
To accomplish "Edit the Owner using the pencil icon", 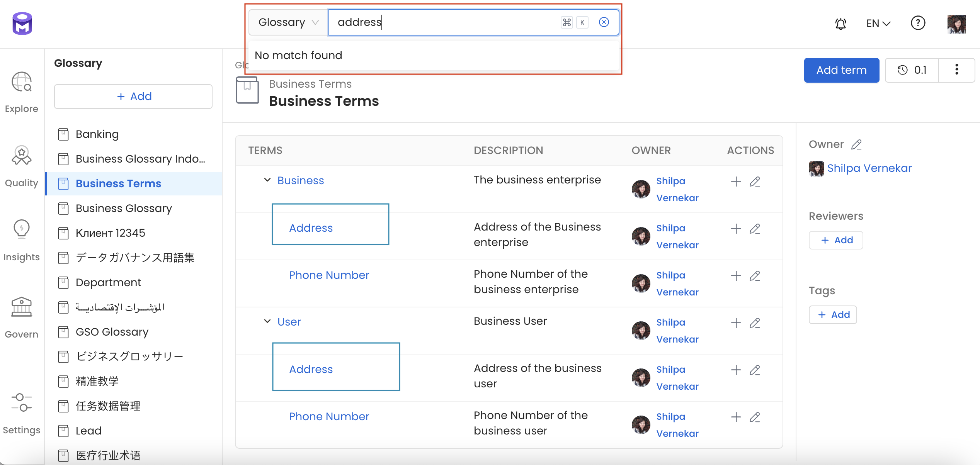I will 856,144.
